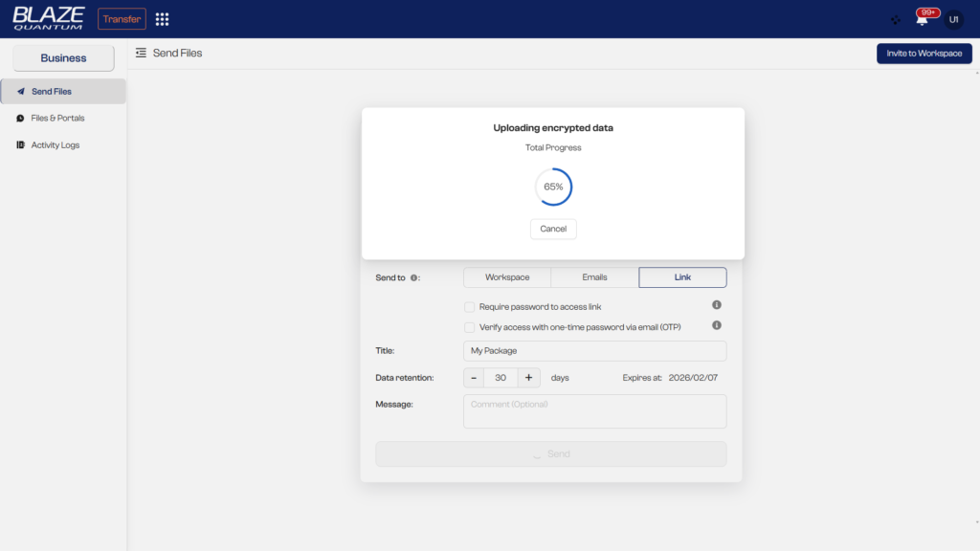Click Invite to Workspace
The width and height of the screenshot is (980, 551).
[x=924, y=53]
